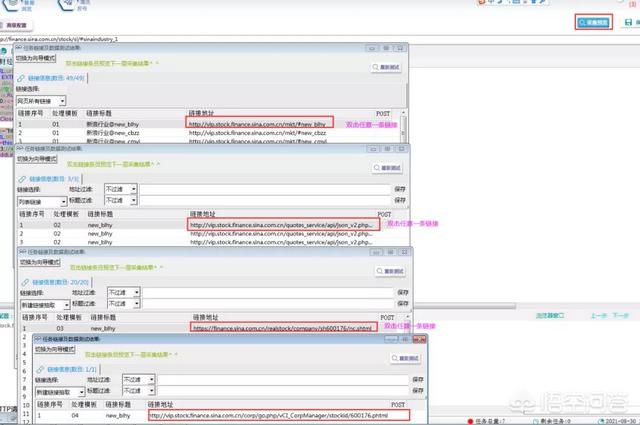Click the red-outlined search button in main toolbar
This screenshot has width=640, height=425.
(x=593, y=22)
